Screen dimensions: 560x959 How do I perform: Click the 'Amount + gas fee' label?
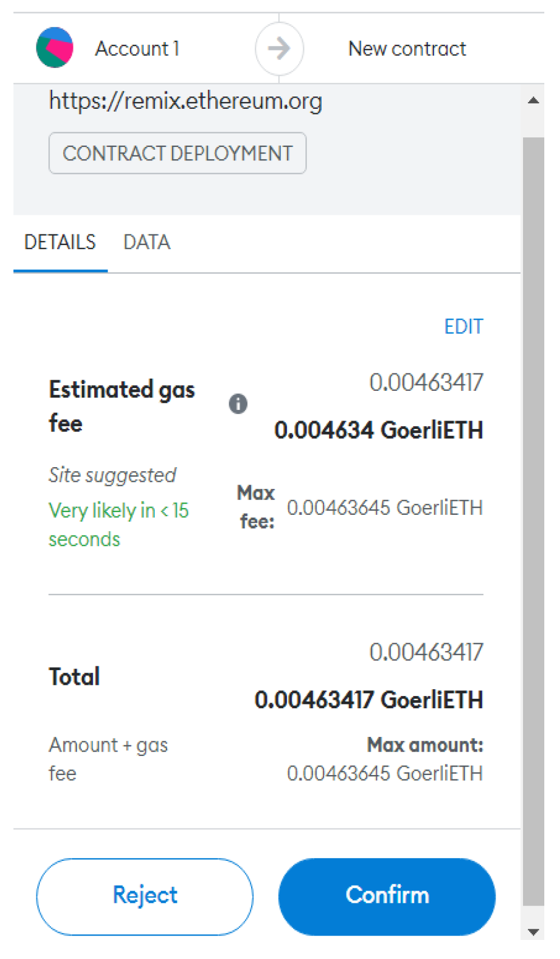coord(108,759)
